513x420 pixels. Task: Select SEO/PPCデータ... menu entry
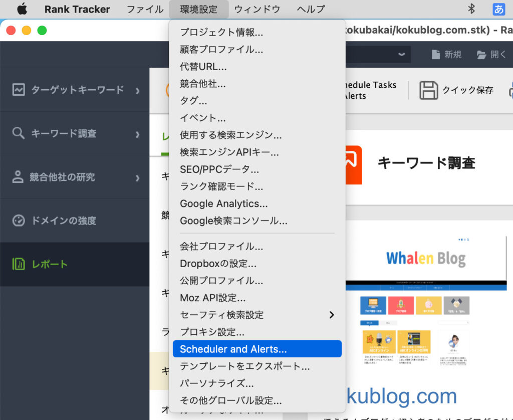(257, 169)
